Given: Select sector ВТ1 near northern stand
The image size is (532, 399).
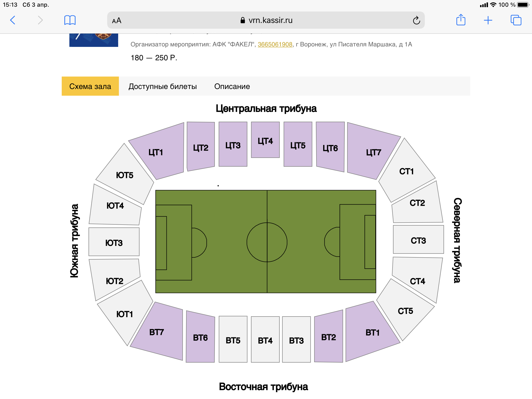Looking at the screenshot, I should click(x=371, y=333).
